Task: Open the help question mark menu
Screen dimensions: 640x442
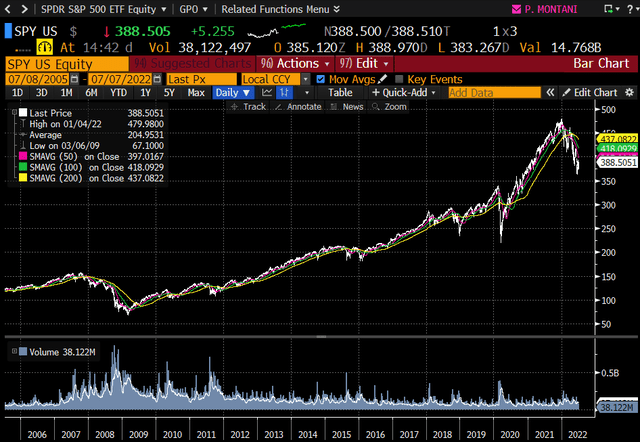Action: 630,9
